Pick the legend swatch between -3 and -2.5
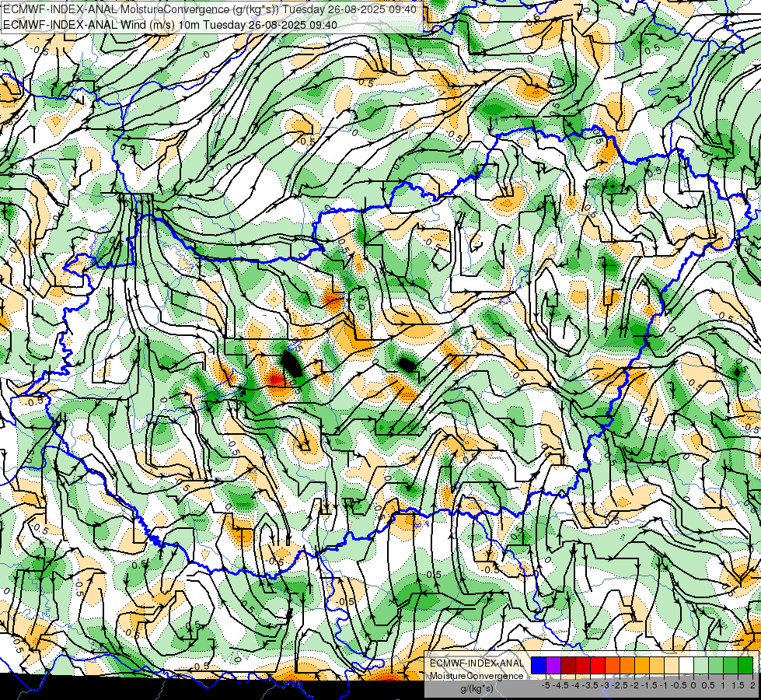The image size is (761, 700). (x=613, y=666)
